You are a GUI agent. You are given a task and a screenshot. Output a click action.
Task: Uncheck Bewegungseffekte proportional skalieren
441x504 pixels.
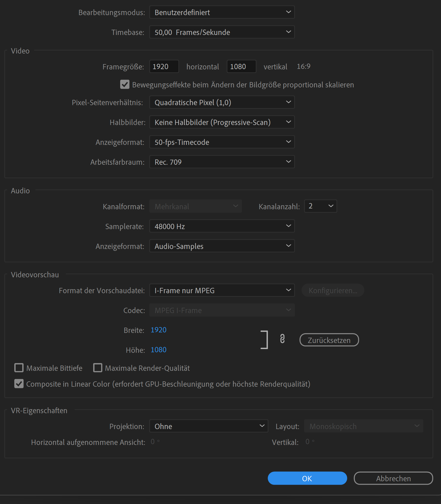[x=124, y=85]
